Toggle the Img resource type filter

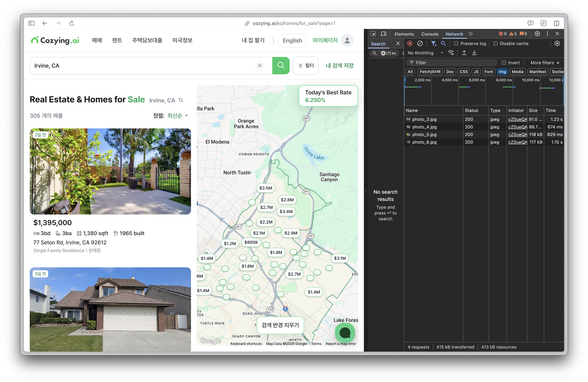point(502,72)
